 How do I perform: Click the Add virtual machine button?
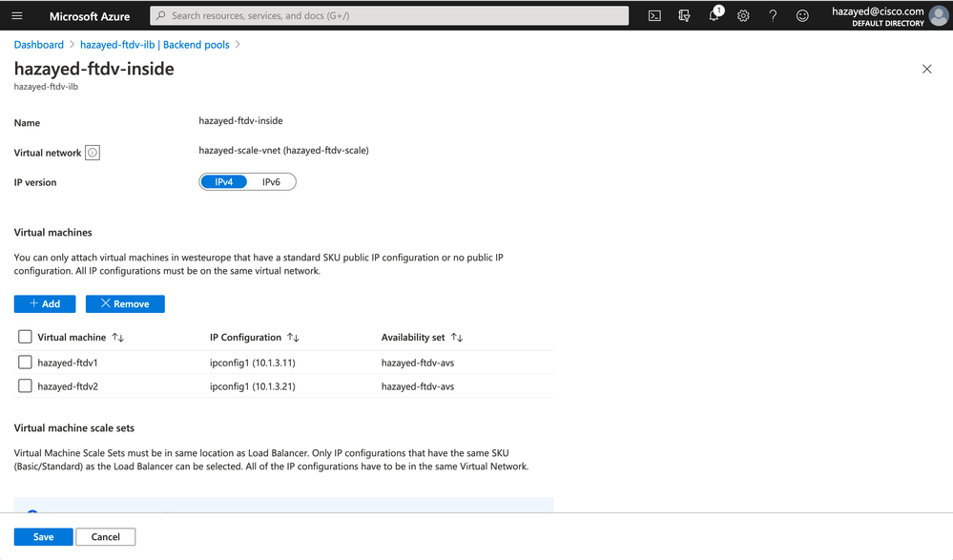(45, 304)
